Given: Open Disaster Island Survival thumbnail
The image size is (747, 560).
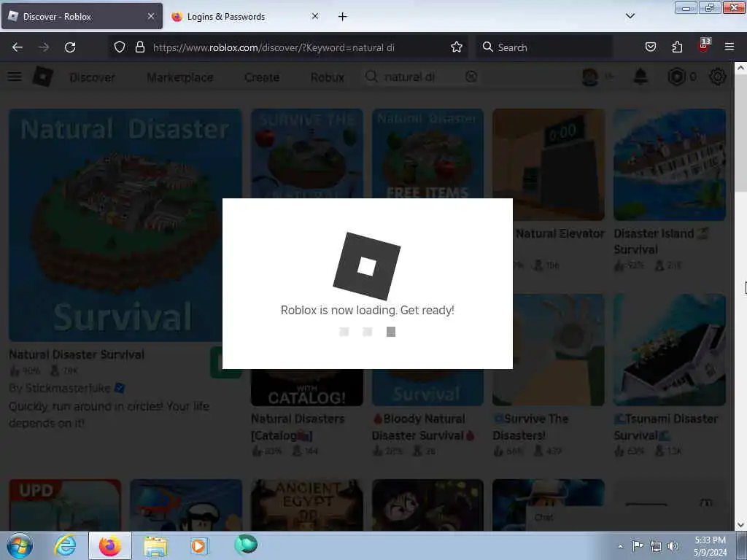Looking at the screenshot, I should (x=670, y=165).
